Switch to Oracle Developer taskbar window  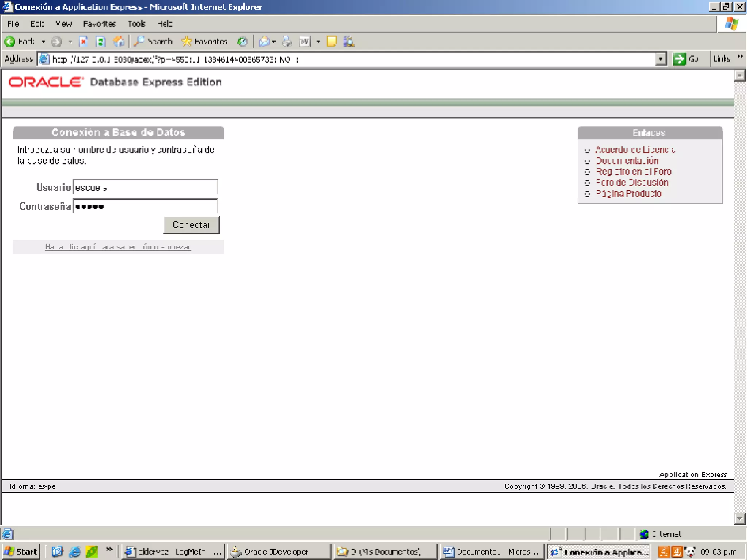[279, 552]
